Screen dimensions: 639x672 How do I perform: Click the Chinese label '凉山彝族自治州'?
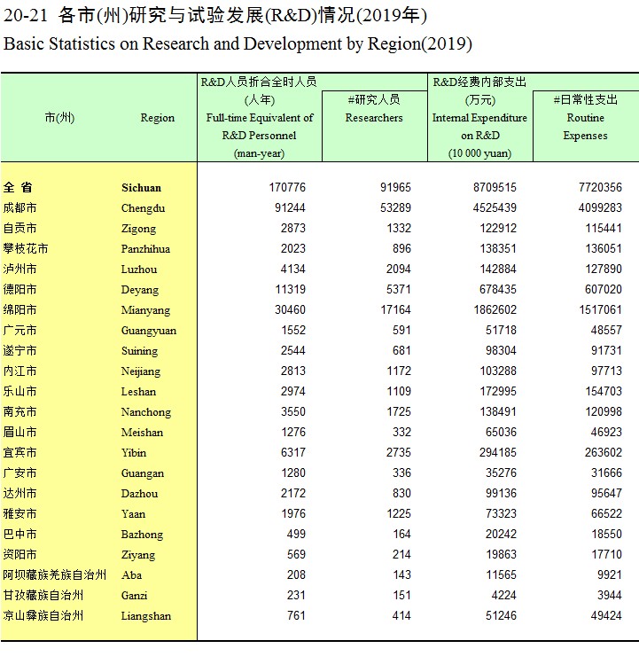(43, 616)
